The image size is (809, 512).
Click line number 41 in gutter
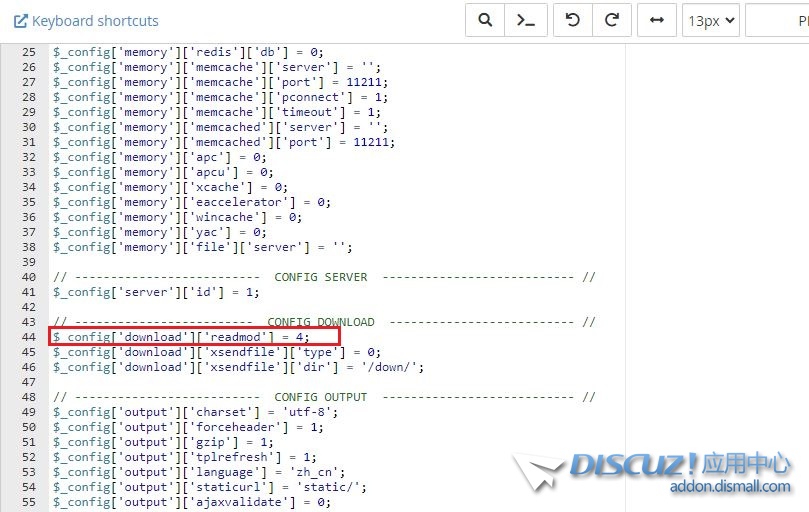click(28, 292)
